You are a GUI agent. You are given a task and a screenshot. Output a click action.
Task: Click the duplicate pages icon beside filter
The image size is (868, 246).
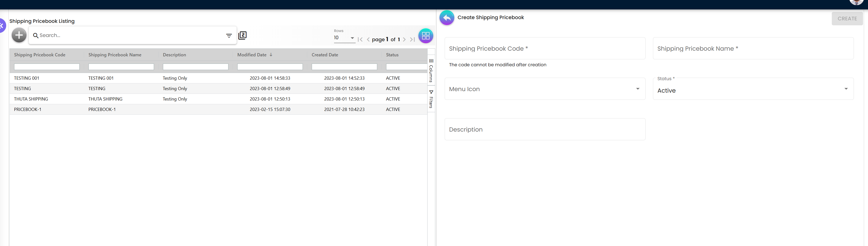pyautogui.click(x=242, y=35)
